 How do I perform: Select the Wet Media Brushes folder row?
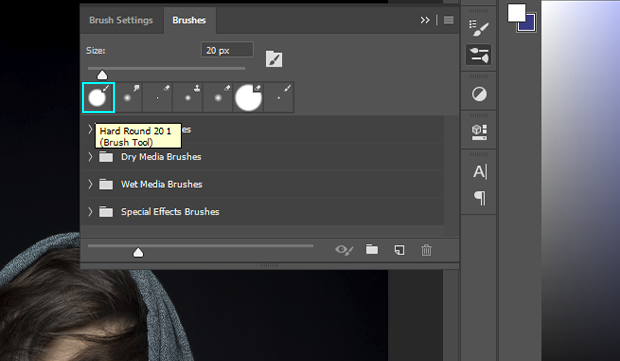click(x=262, y=184)
